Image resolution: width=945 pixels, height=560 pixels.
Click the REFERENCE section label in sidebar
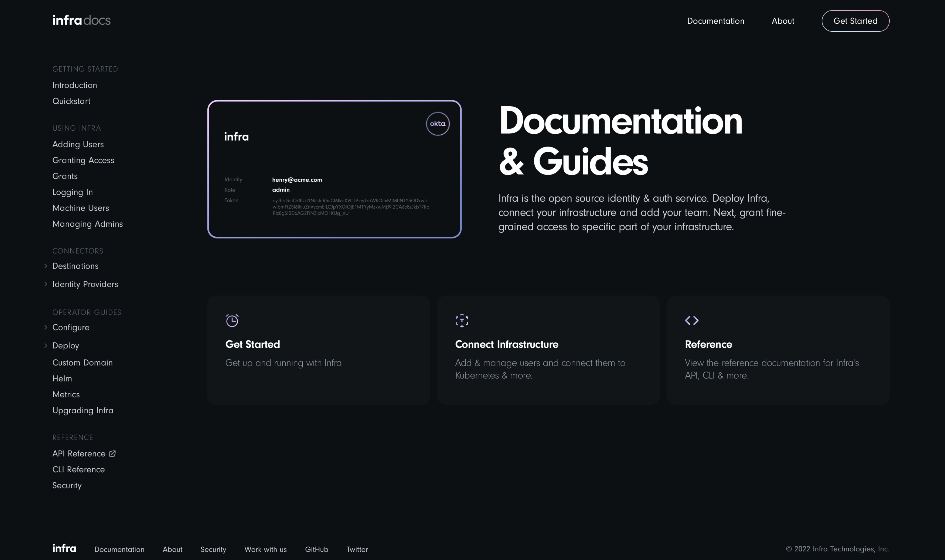pyautogui.click(x=73, y=438)
